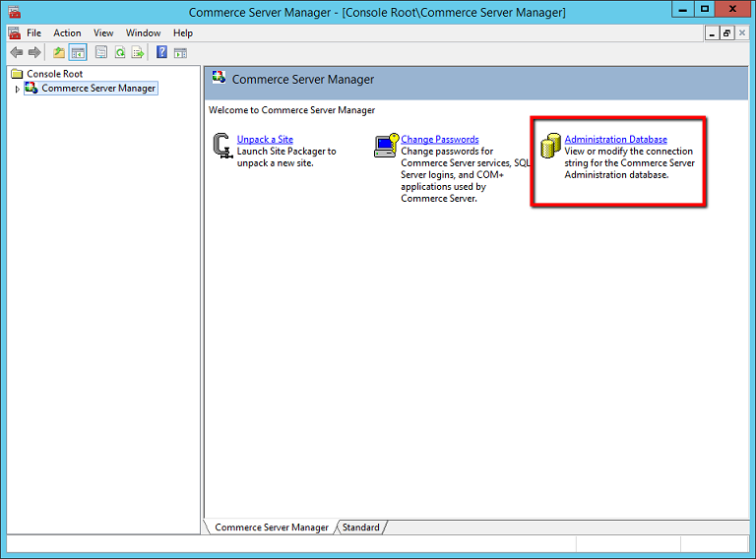Switch to the Commerce Server Manager bottom tab
The width and height of the screenshot is (756, 559).
pyautogui.click(x=272, y=528)
